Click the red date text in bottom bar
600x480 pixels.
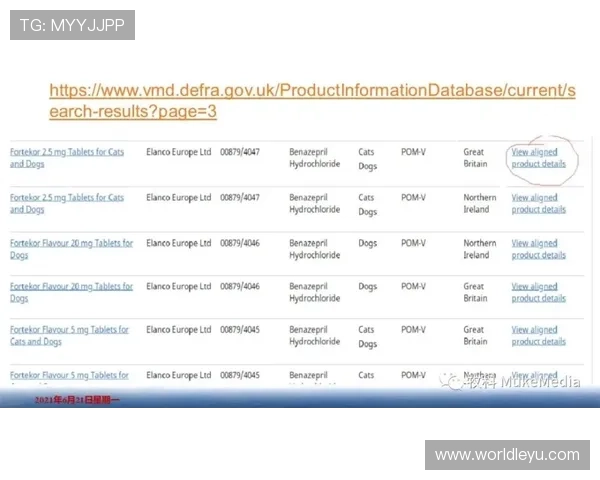point(77,400)
